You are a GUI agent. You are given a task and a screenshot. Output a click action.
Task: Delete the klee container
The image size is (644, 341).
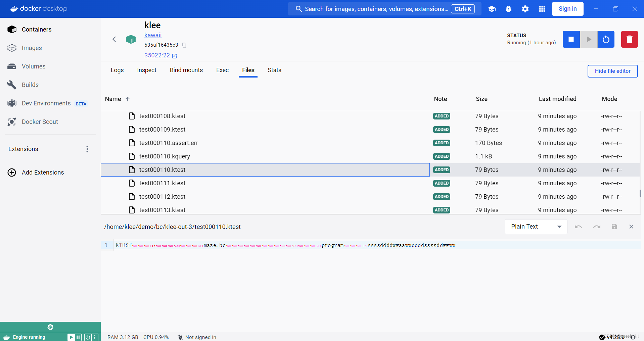point(630,39)
